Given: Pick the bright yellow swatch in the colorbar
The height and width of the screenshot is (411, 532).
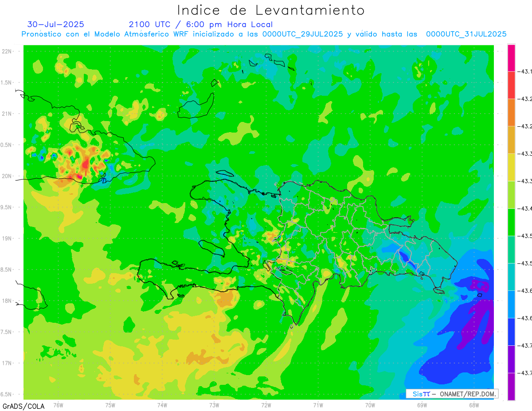Looking at the screenshot, I should (x=511, y=167).
